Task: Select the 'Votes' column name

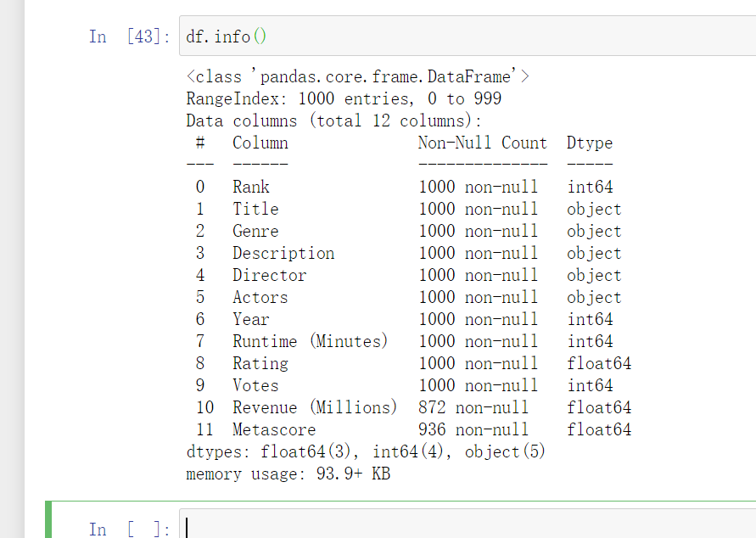Action: point(255,385)
